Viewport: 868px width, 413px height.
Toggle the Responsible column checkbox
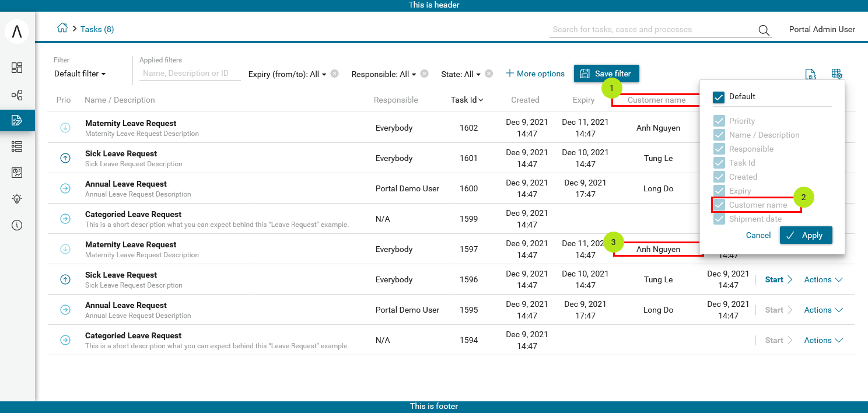(719, 149)
